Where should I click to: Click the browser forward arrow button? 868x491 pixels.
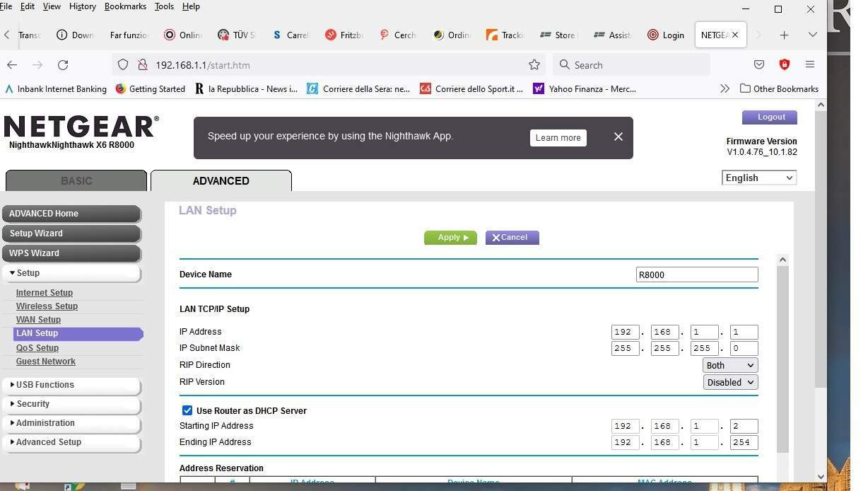37,64
